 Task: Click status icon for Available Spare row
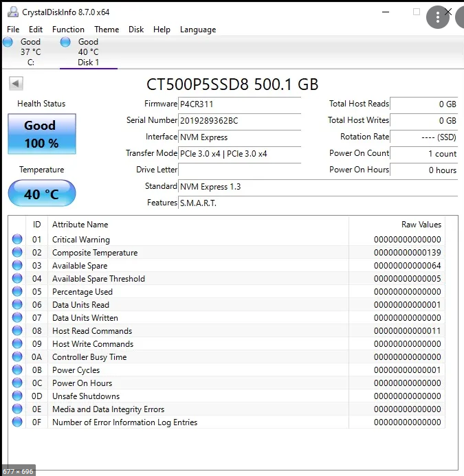tap(17, 265)
